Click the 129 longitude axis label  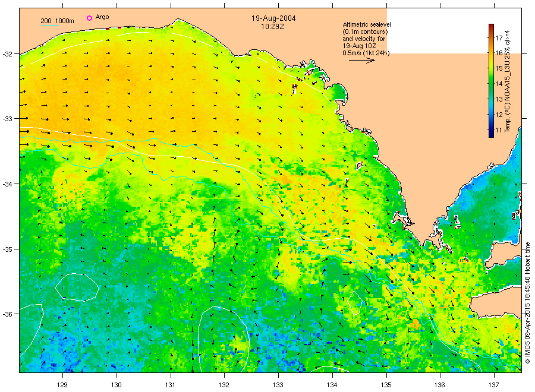62,385
